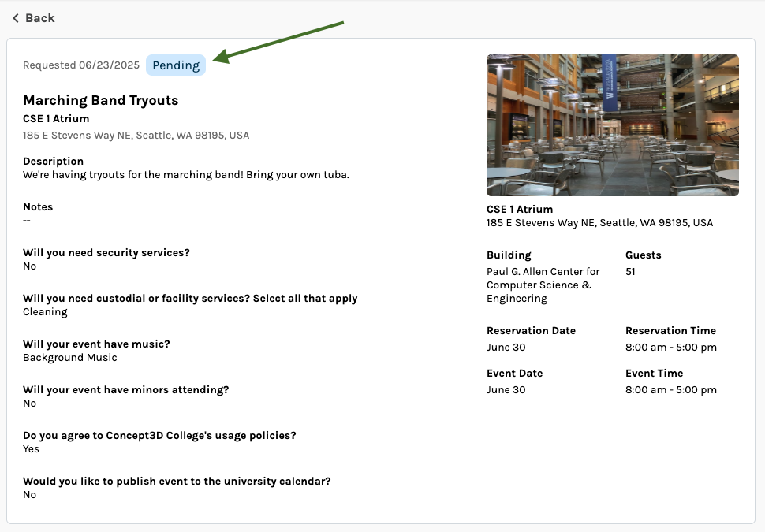Select the usage policies Yes answer
Screen dimensions: 765x532
29,448
